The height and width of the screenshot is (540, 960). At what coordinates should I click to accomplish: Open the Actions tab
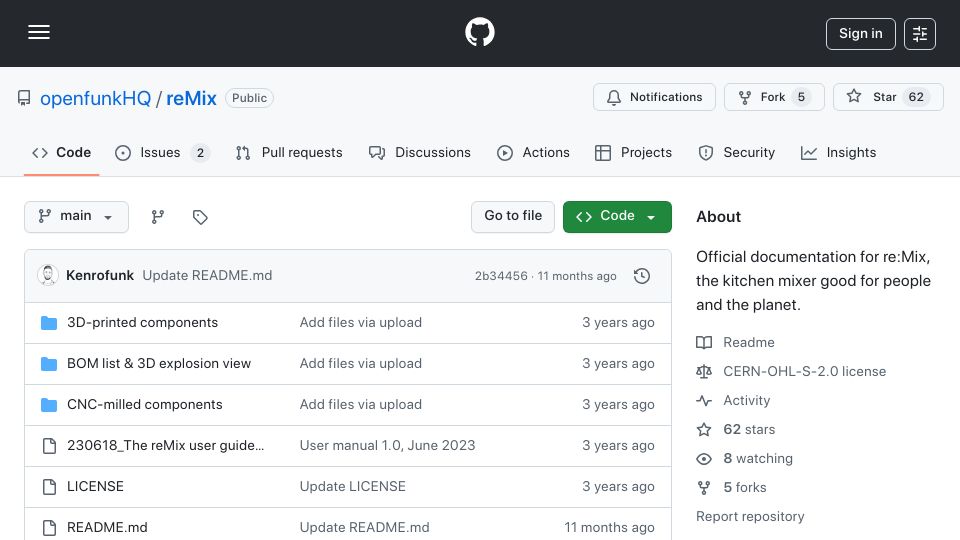click(533, 152)
